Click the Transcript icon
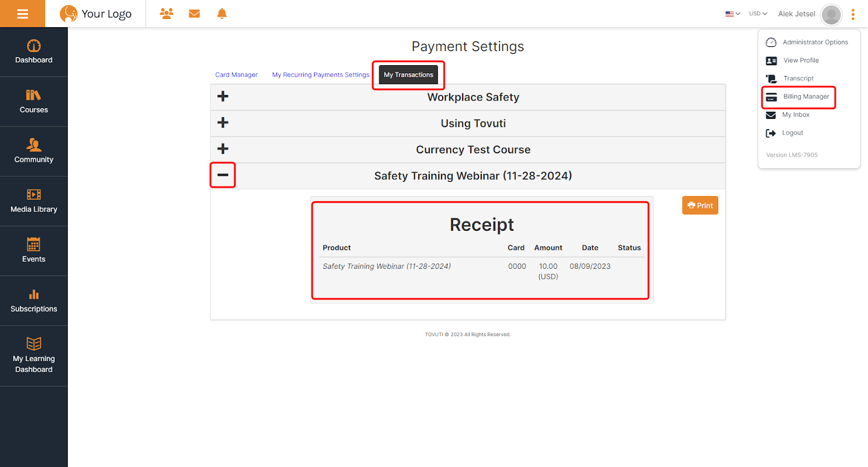 (771, 79)
